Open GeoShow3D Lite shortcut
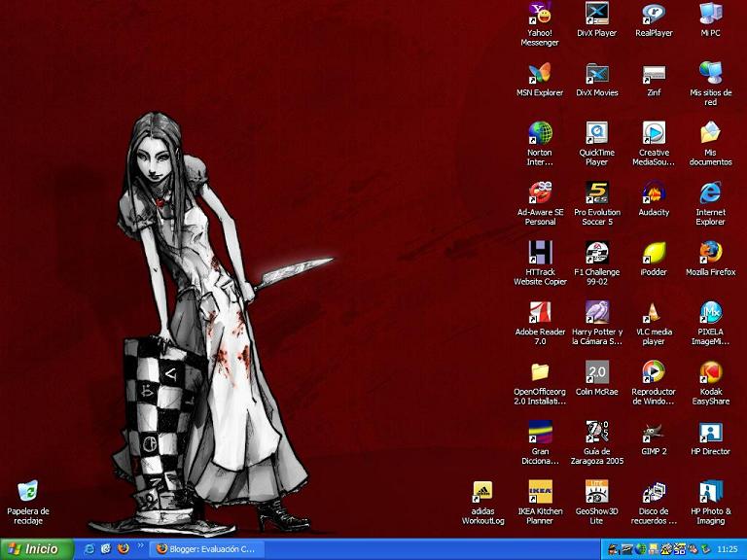Screen dimensions: 747x560 tap(597, 491)
